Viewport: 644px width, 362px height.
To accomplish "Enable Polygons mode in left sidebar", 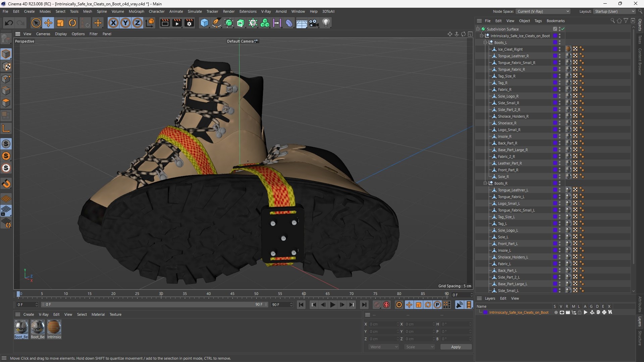I will coord(6,103).
